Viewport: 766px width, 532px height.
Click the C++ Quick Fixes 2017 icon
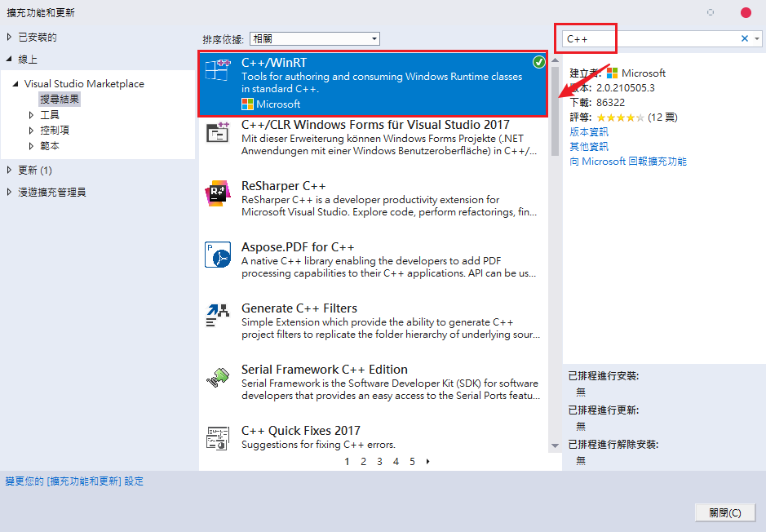pos(217,438)
